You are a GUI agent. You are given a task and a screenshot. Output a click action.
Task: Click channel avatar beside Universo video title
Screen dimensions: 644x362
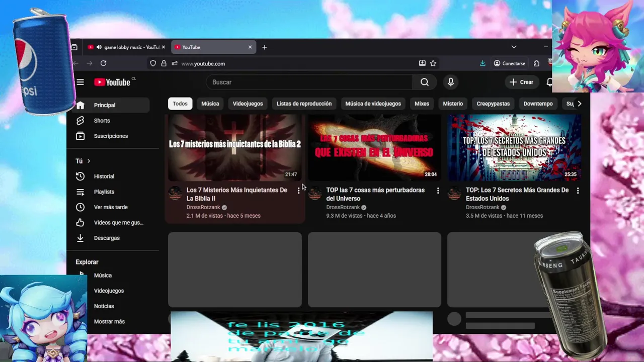tap(315, 193)
